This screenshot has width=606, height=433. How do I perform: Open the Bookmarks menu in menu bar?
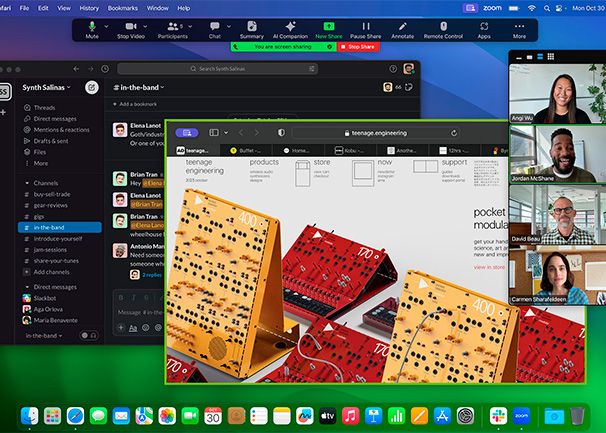(x=123, y=7)
